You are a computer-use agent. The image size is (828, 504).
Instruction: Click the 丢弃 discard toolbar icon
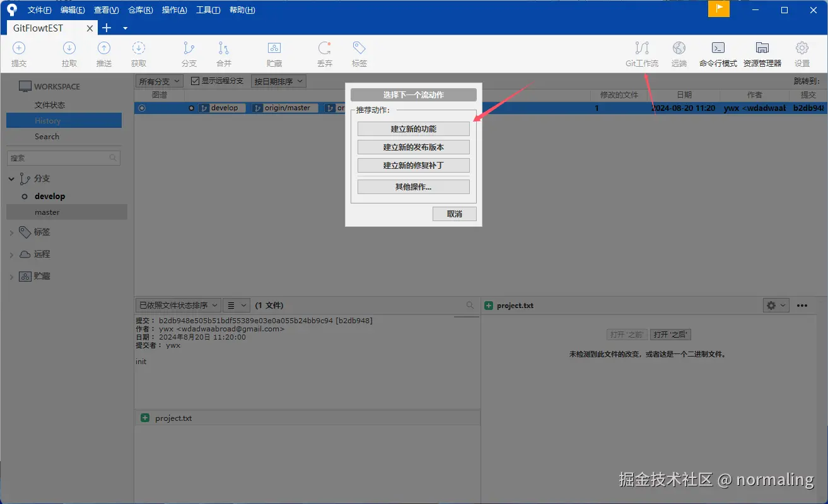tap(325, 49)
